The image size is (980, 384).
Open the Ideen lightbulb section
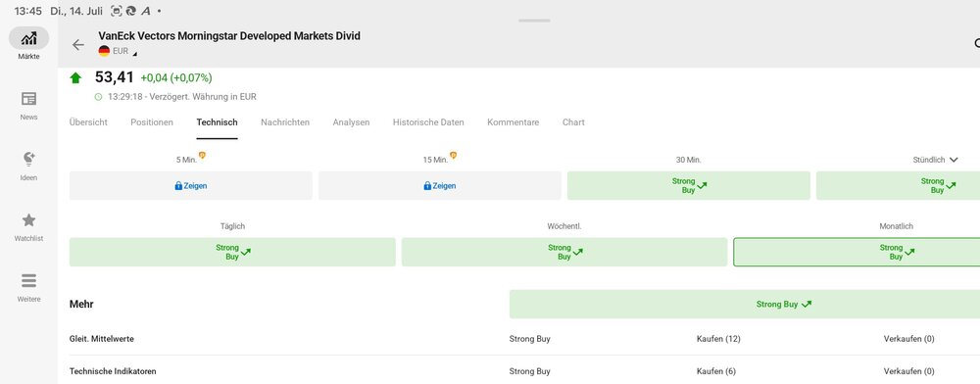click(28, 166)
